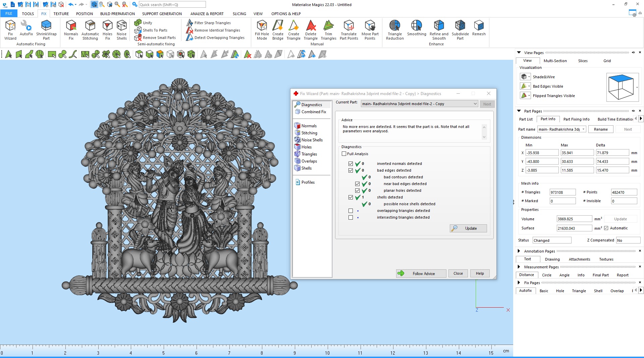This screenshot has width=644, height=358.
Task: Convert Shells To Parts
Action: pos(151,30)
